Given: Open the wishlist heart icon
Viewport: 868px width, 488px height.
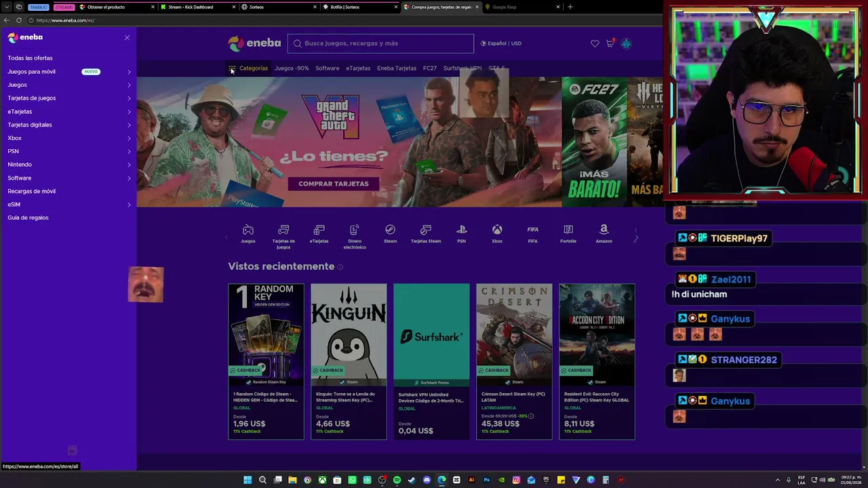Looking at the screenshot, I should pos(595,43).
